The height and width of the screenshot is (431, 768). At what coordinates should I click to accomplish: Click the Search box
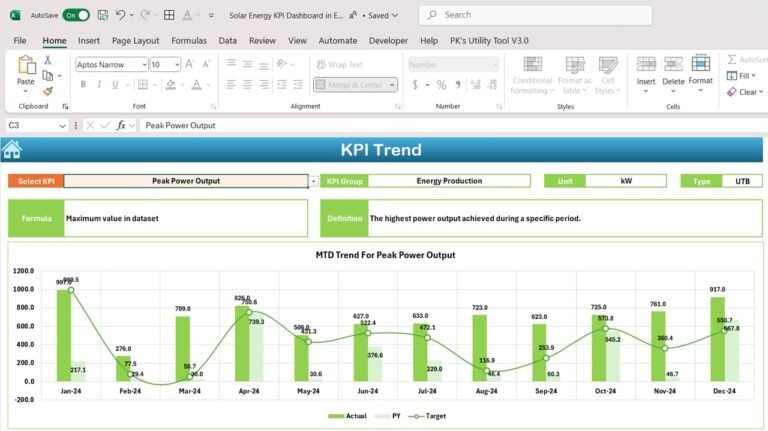[535, 15]
